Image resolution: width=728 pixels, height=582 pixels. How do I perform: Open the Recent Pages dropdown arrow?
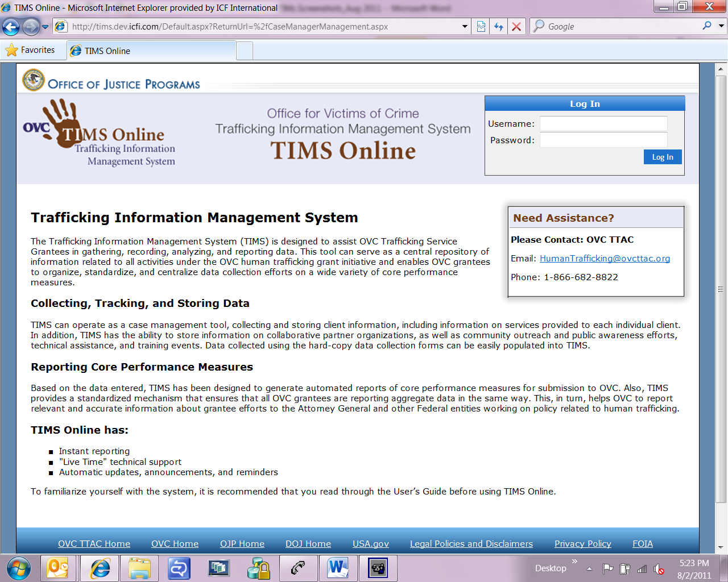(45, 27)
